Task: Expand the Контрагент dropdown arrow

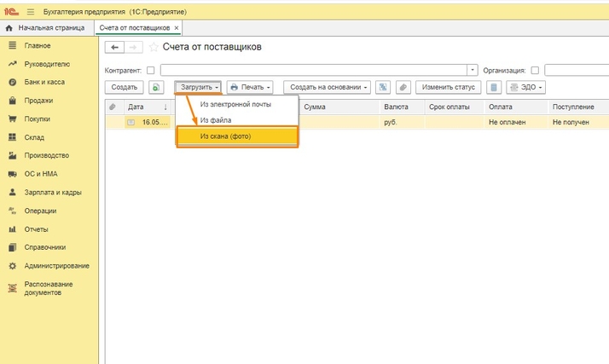Action: [x=473, y=70]
